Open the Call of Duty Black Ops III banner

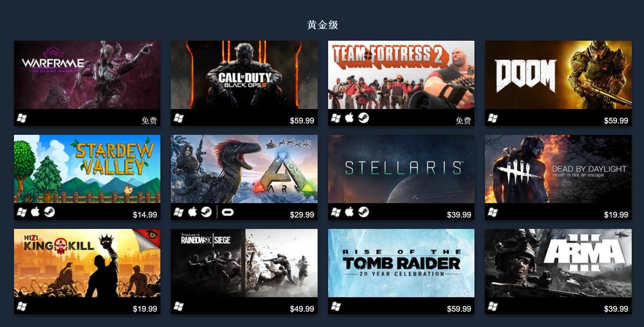click(x=244, y=75)
